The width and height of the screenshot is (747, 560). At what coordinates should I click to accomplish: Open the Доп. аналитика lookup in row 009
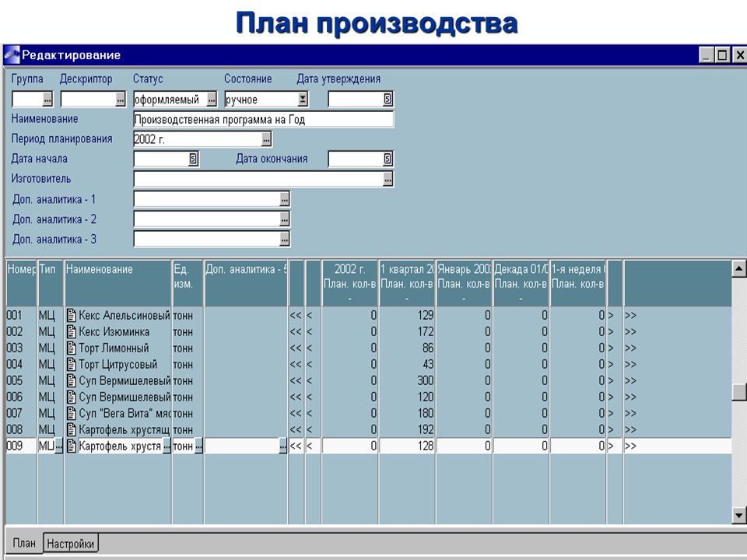click(283, 446)
